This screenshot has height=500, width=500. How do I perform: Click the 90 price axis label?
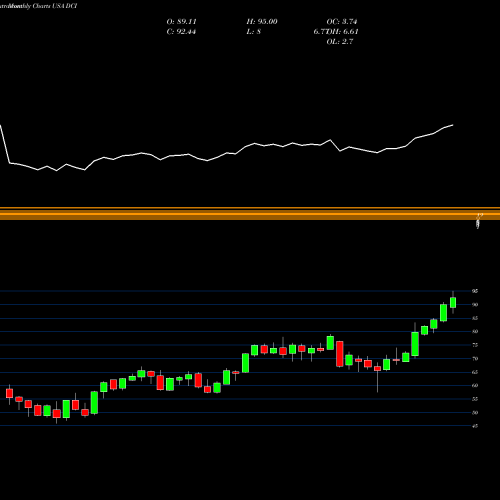(x=475, y=305)
